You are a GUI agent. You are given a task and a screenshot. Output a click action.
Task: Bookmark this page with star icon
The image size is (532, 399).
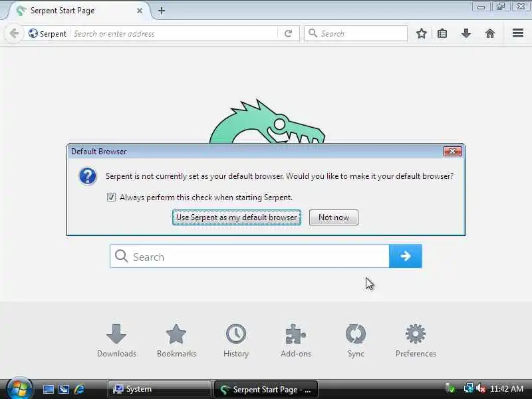click(422, 33)
